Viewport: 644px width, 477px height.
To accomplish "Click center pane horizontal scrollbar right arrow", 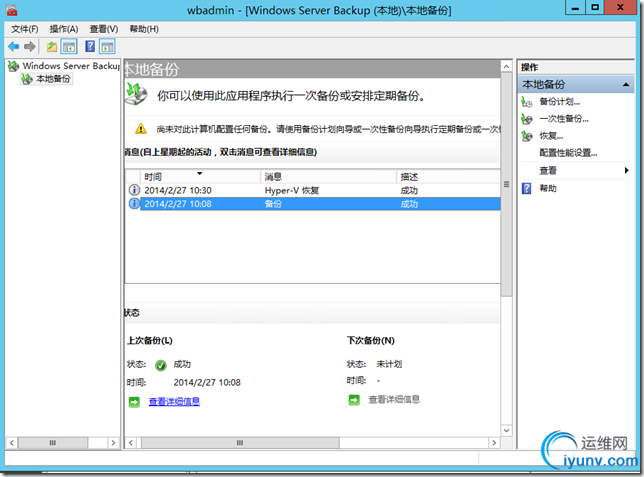I will 494,443.
